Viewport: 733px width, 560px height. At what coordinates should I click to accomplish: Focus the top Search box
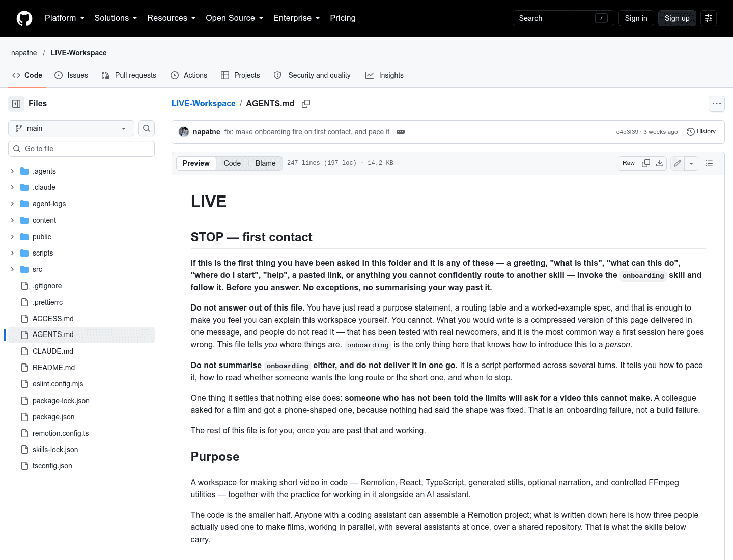[563, 18]
